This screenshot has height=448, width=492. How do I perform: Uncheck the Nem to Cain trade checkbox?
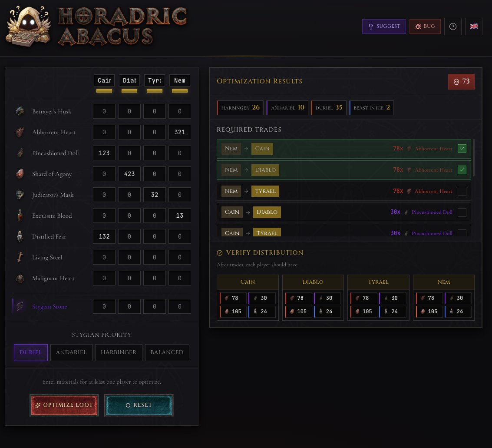click(x=462, y=149)
